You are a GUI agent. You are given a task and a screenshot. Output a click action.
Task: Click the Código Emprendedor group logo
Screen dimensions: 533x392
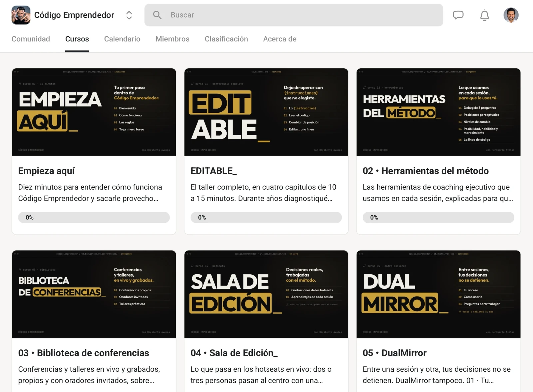(21, 15)
